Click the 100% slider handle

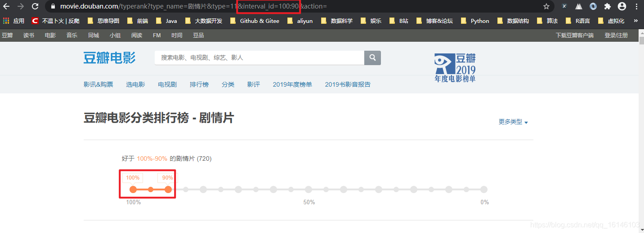click(133, 189)
